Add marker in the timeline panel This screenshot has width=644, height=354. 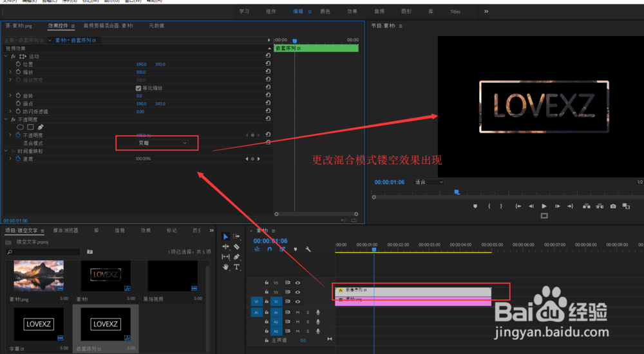(296, 249)
